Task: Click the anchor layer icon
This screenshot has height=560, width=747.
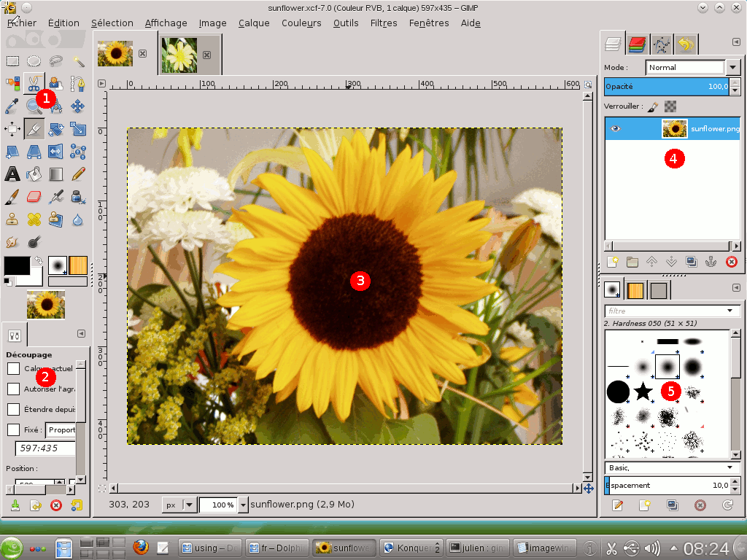Action: click(x=711, y=262)
